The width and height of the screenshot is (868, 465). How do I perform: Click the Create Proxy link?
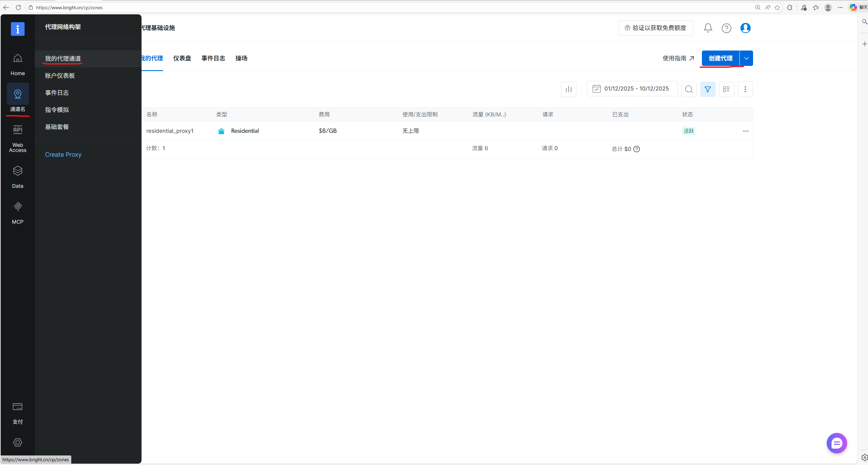coord(63,155)
